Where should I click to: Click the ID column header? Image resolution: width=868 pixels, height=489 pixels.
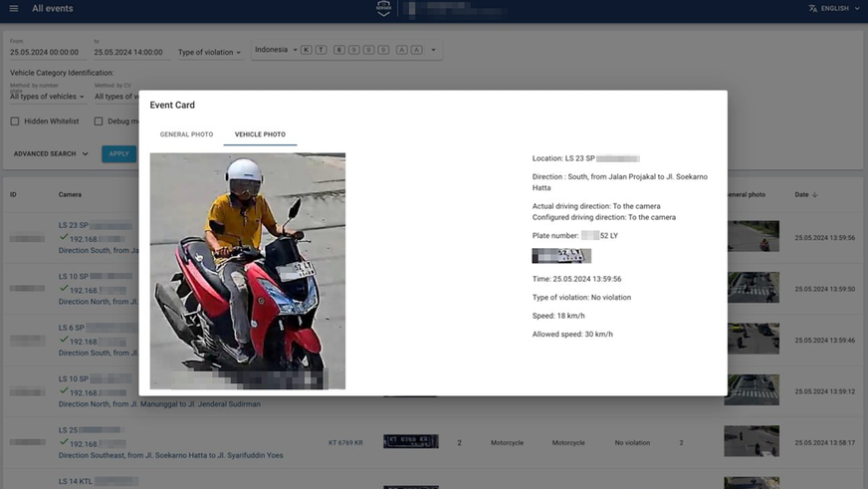coord(13,195)
